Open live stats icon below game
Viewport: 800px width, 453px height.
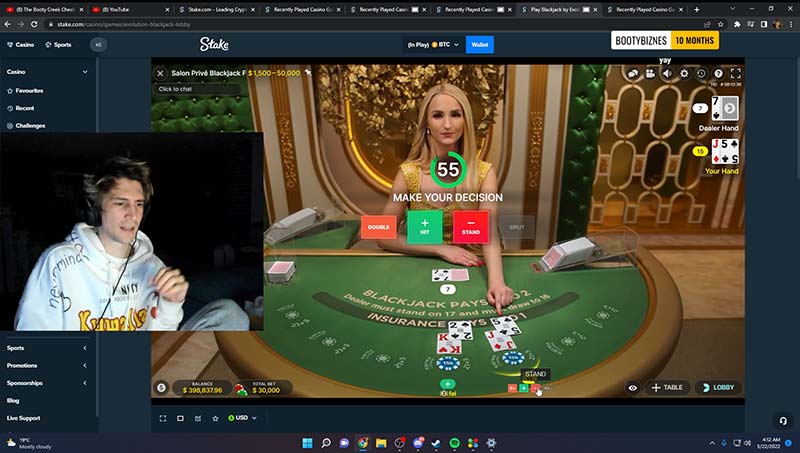[198, 418]
